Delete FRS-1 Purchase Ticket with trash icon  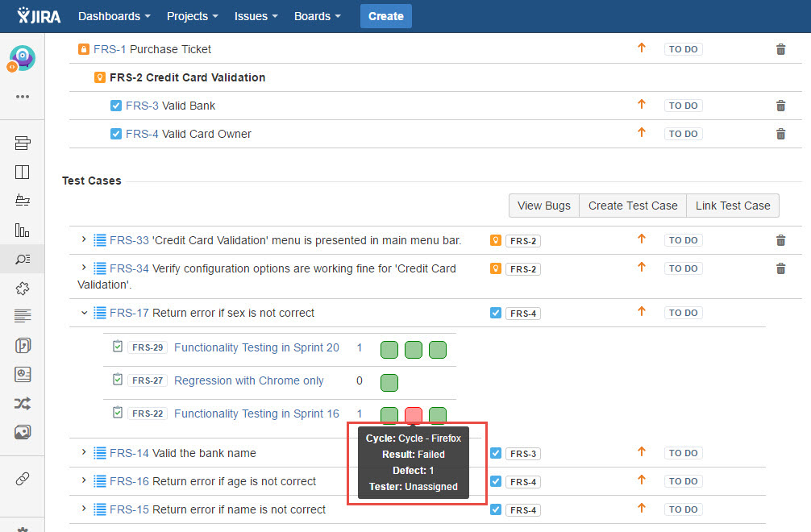780,49
